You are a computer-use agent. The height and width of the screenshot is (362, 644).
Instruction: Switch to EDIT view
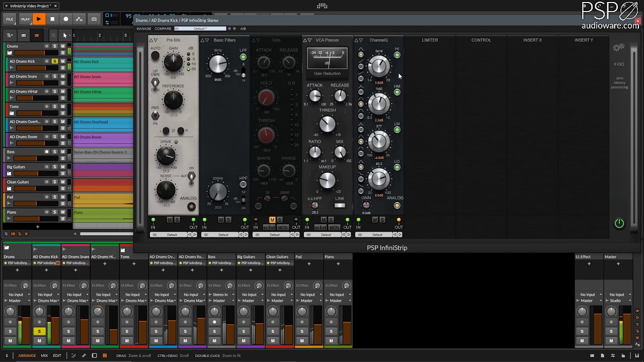pyautogui.click(x=57, y=355)
